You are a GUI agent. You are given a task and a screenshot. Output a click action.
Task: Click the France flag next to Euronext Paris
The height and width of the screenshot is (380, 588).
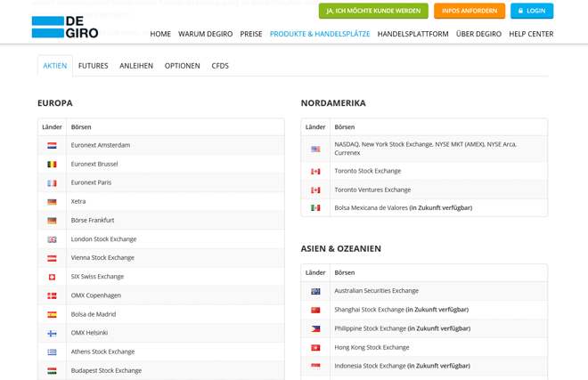(x=53, y=182)
